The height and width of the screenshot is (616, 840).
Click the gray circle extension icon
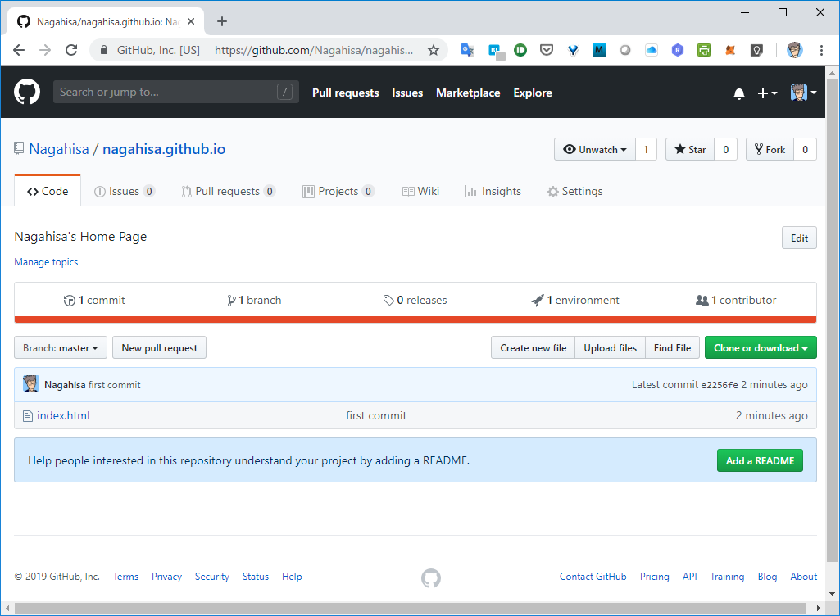pyautogui.click(x=624, y=50)
